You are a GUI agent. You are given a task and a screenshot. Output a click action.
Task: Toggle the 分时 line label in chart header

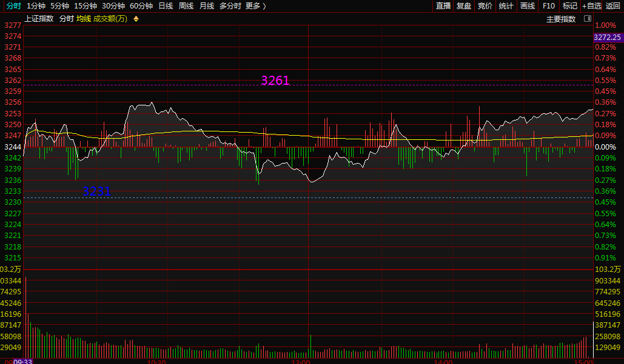pos(66,19)
